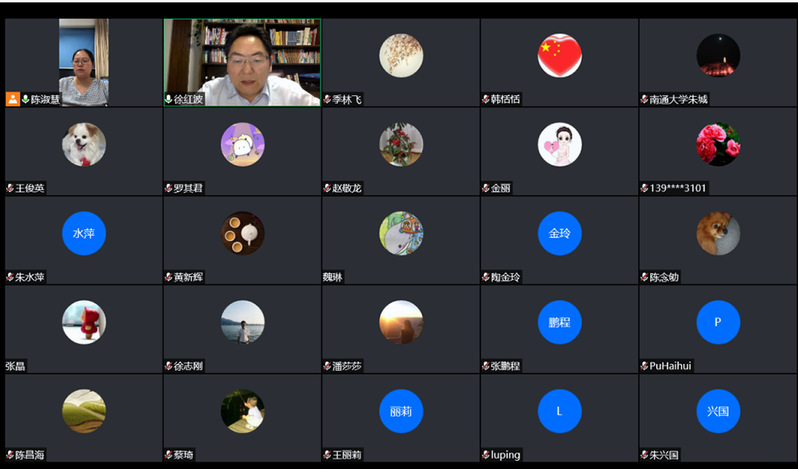Click the muted mic icon next to 韩恬恬
This screenshot has width=798, height=469.
(486, 99)
